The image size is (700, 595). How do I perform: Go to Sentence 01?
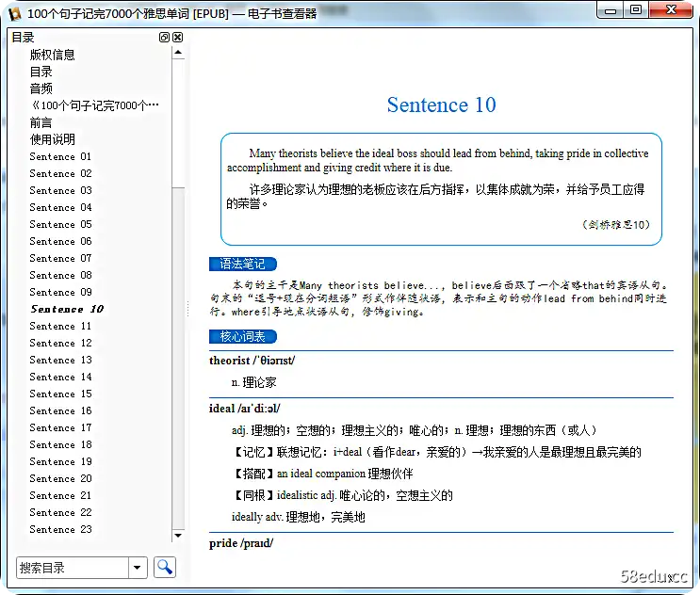(60, 156)
